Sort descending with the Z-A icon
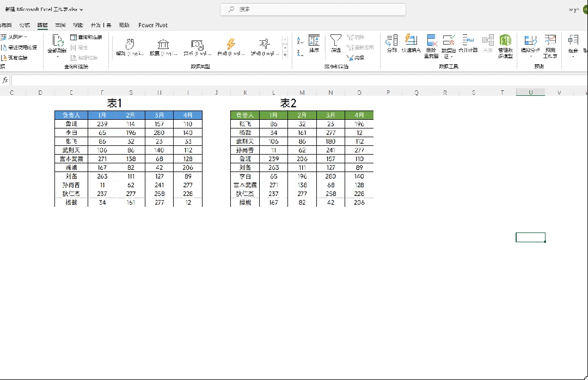This screenshot has width=588, height=380. pos(300,53)
